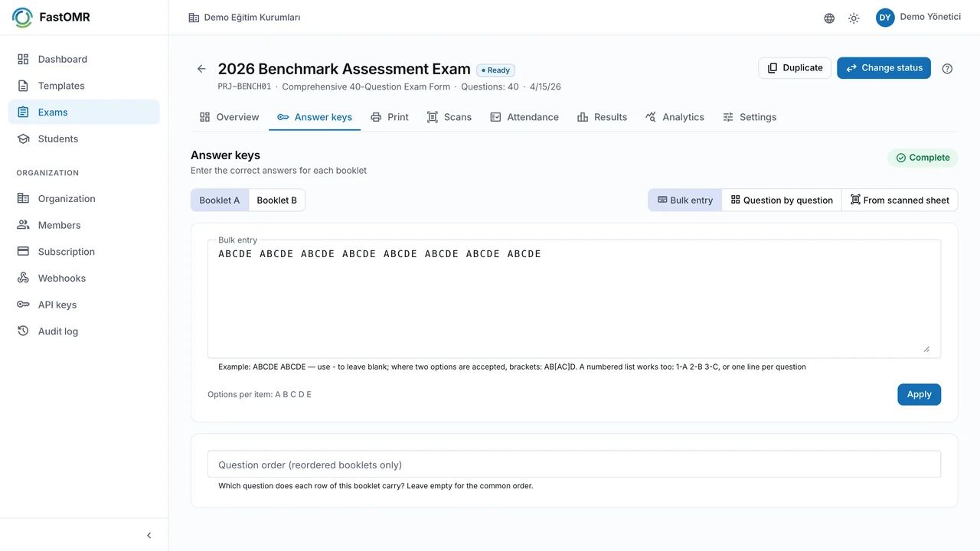Click the Change status button

tap(884, 68)
